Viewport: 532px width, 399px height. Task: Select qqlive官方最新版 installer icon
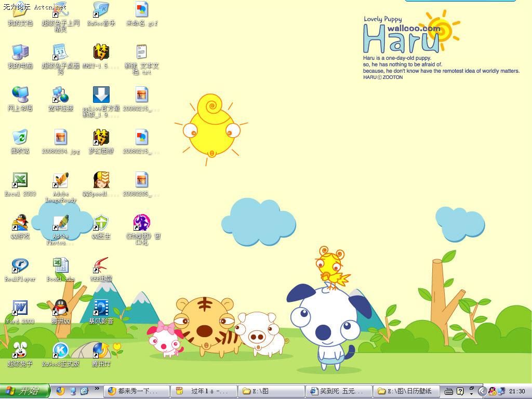101,102
